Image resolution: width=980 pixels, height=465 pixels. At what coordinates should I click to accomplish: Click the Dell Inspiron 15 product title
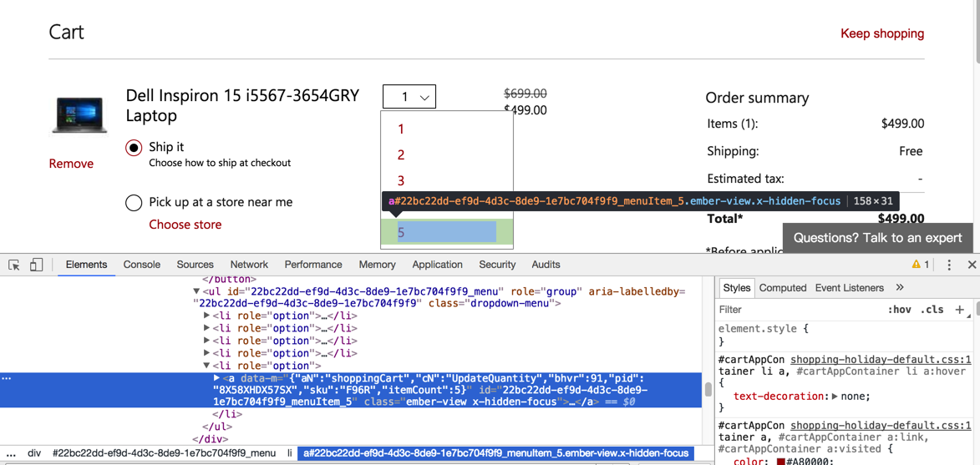(242, 105)
